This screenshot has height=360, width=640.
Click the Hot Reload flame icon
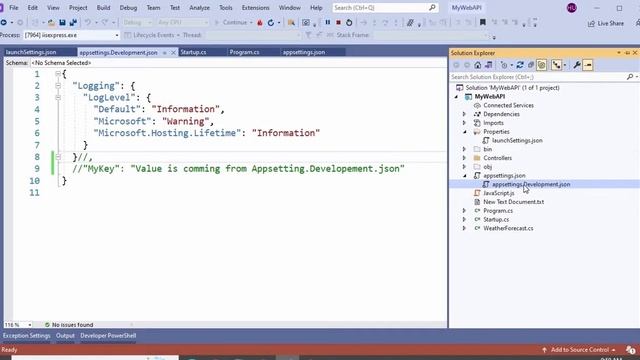point(260,22)
